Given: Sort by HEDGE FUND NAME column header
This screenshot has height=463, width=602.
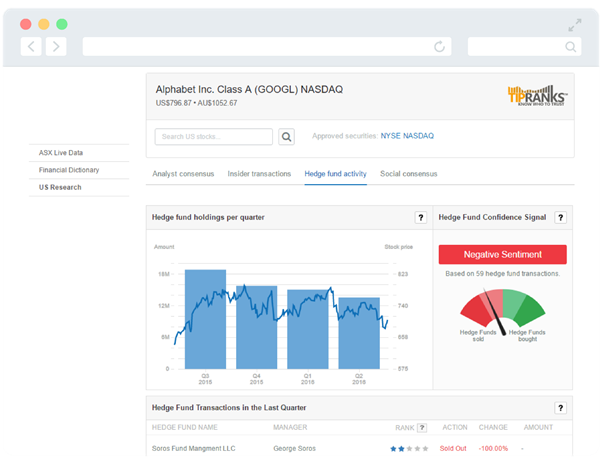Looking at the screenshot, I should pyautogui.click(x=185, y=427).
